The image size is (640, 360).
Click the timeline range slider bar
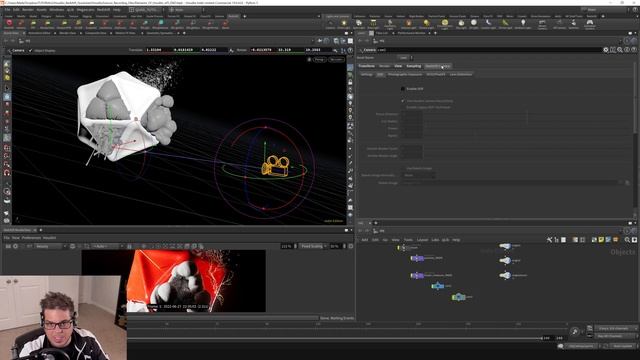(335, 338)
